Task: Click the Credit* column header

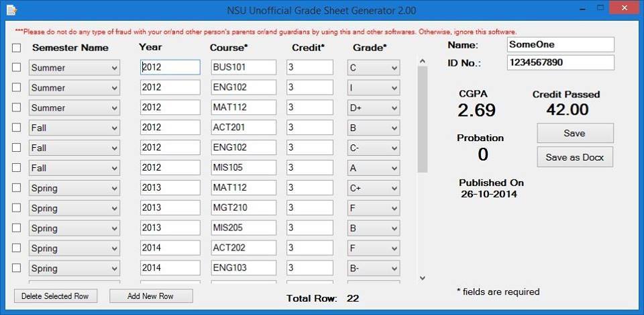Action: (309, 48)
